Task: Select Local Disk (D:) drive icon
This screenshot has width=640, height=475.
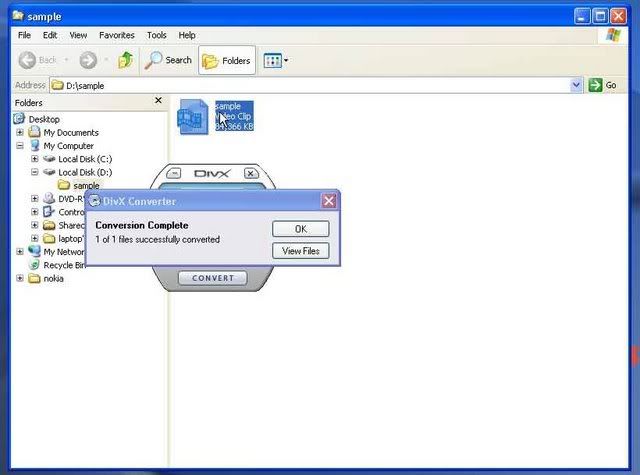Action: point(49,172)
